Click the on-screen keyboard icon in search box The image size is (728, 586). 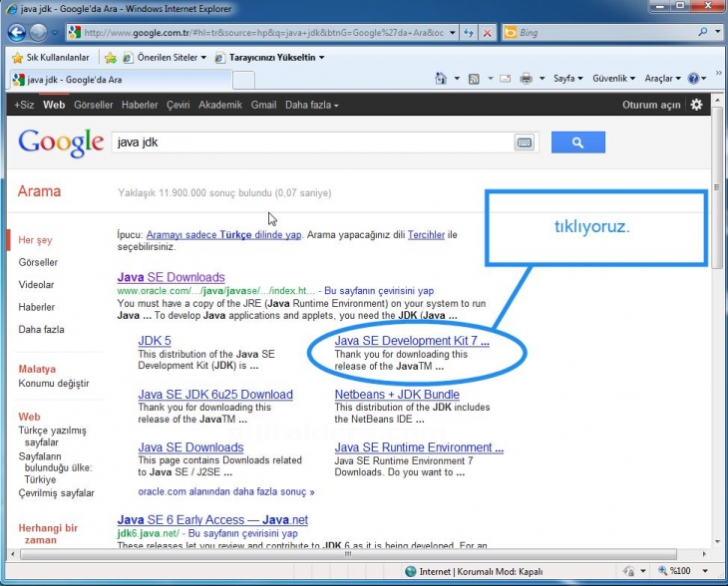(x=525, y=143)
